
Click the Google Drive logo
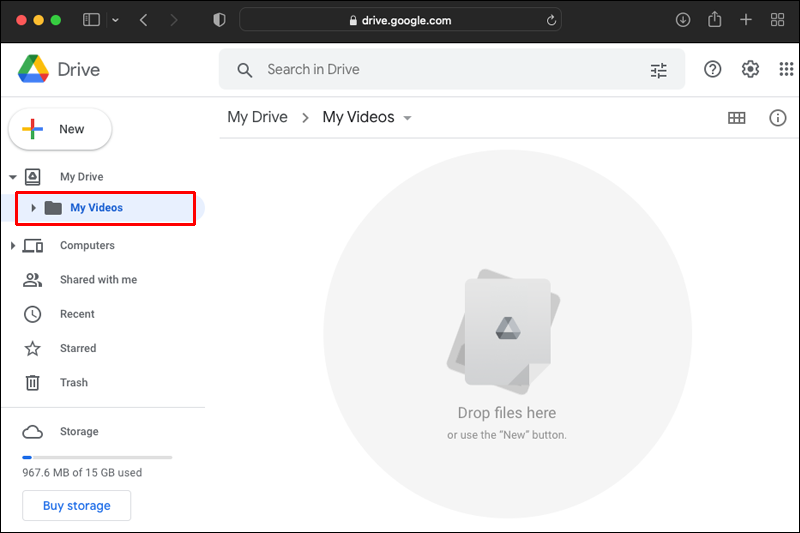33,69
